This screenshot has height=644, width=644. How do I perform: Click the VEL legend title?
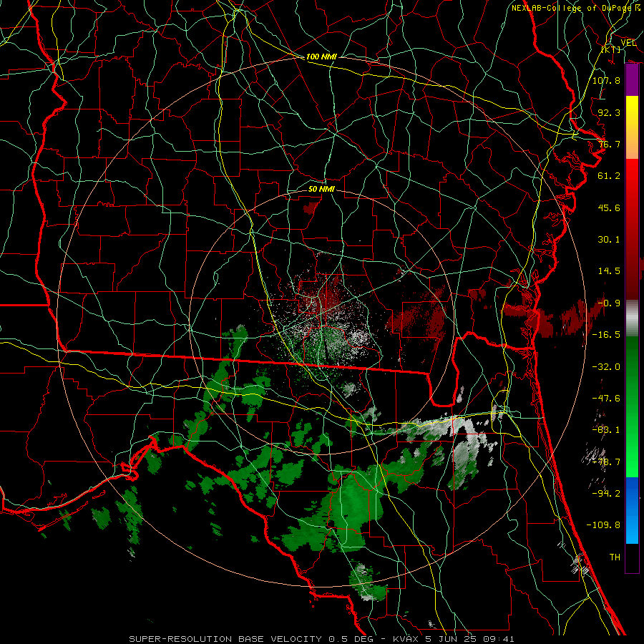click(628, 42)
